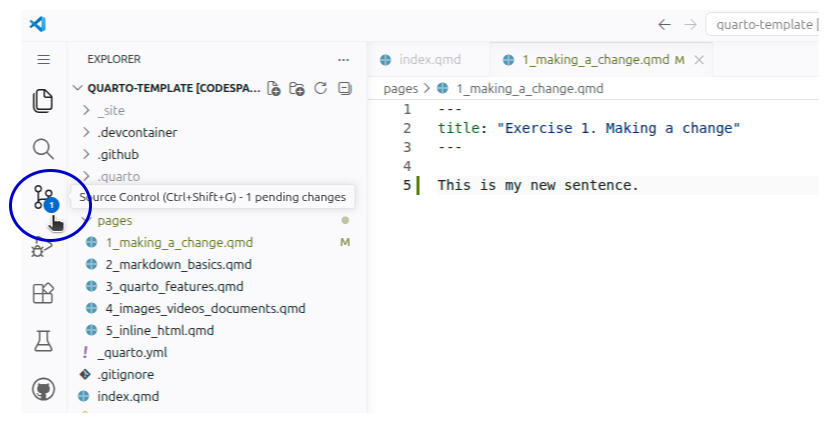Open the .gitignore file
Image resolution: width=840 pixels, height=440 pixels.
[x=125, y=374]
